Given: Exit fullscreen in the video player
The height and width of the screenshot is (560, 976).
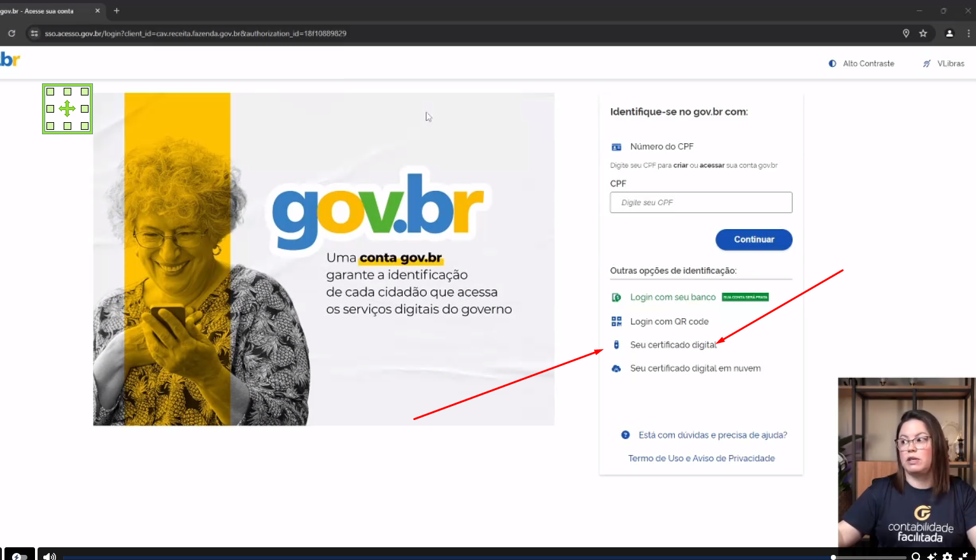Looking at the screenshot, I should point(963,556).
